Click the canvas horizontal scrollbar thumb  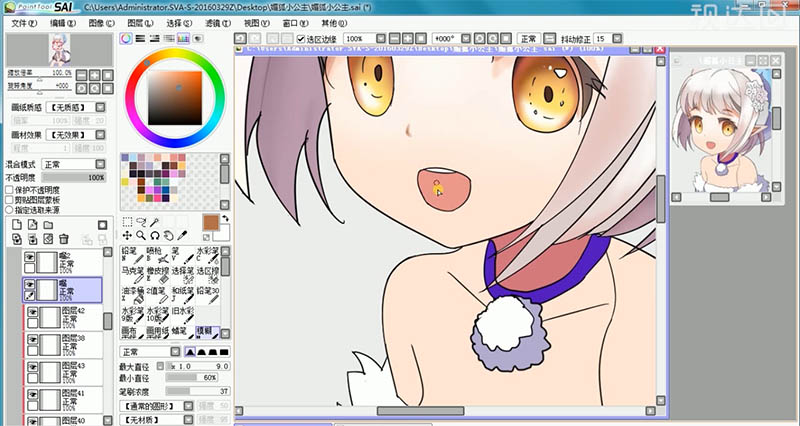coord(420,411)
